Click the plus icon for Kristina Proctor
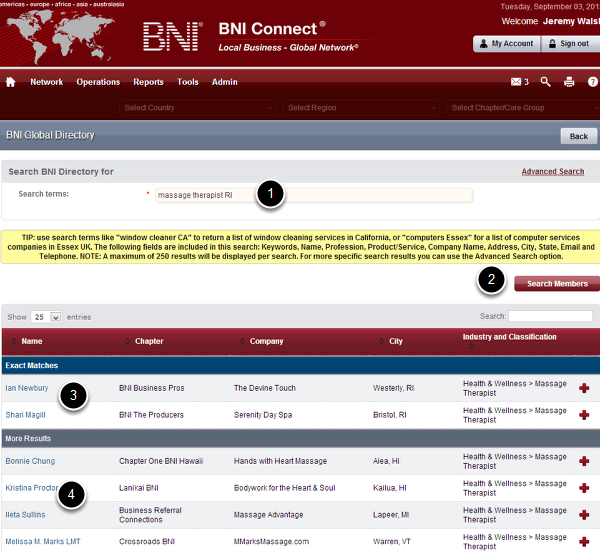The width and height of the screenshot is (600, 553). tap(584, 488)
